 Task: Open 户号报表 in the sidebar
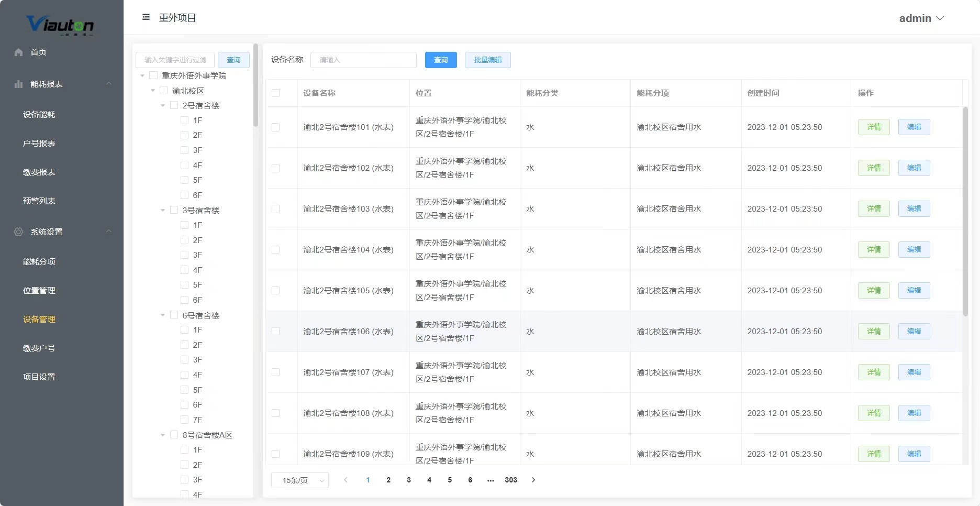(x=39, y=143)
